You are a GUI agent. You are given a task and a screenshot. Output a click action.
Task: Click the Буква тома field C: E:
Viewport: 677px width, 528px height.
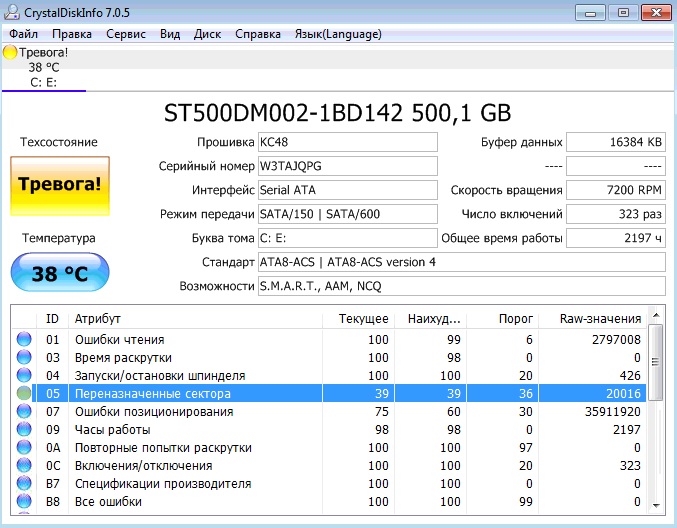pos(348,238)
